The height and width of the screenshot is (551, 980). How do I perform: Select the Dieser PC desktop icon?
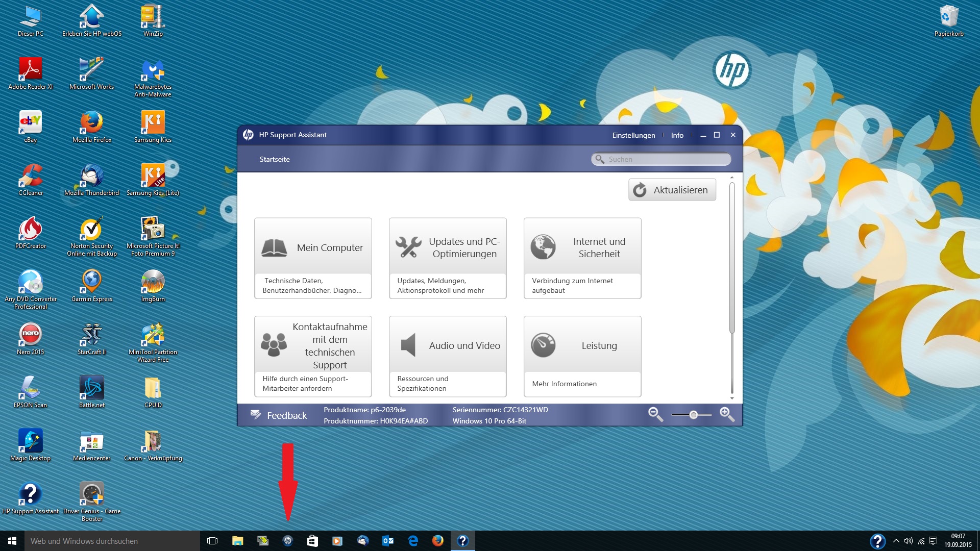(31, 21)
